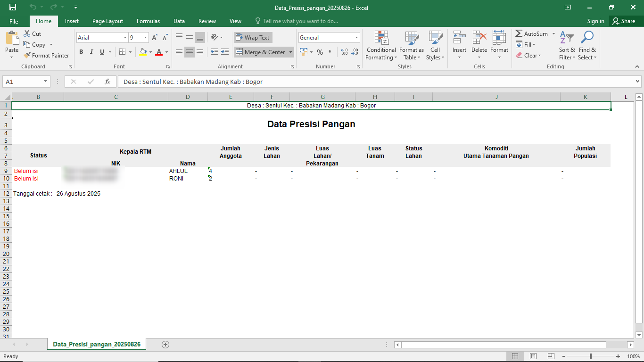Open the File tab
Image resolution: width=644 pixels, height=362 pixels.
pos(14,21)
